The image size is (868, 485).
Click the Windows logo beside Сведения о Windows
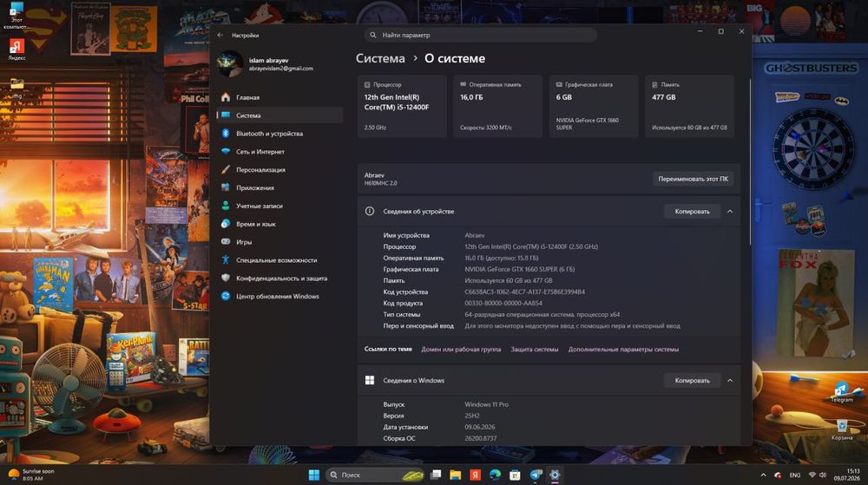[x=370, y=381]
